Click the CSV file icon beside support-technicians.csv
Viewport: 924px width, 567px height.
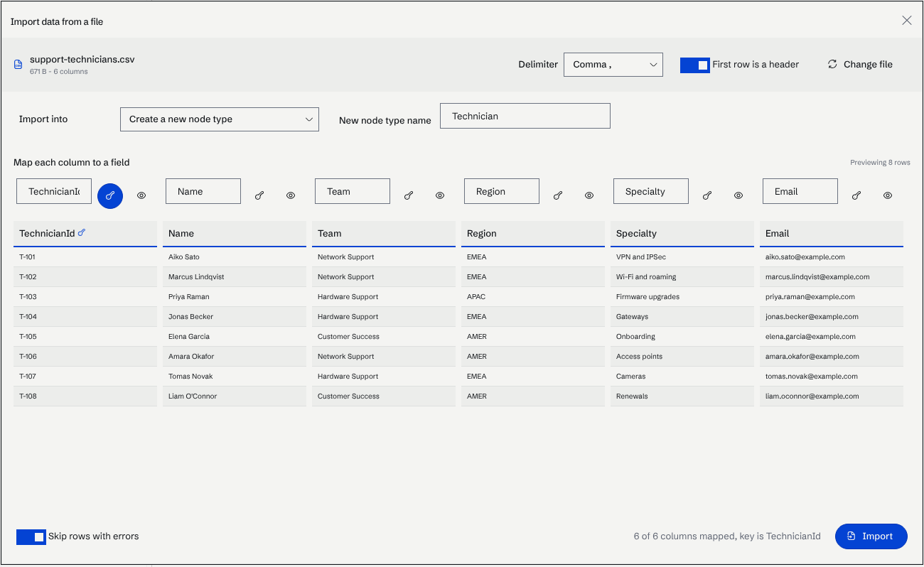point(18,65)
